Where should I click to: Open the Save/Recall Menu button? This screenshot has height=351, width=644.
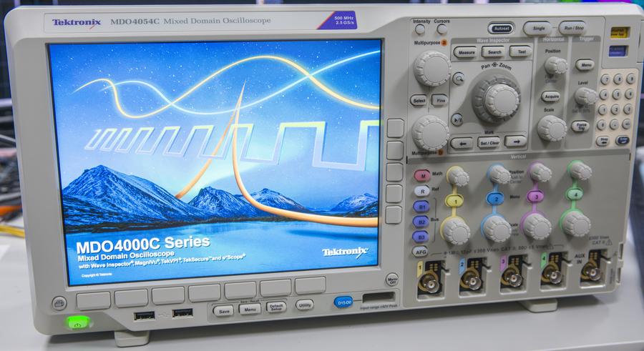point(250,309)
